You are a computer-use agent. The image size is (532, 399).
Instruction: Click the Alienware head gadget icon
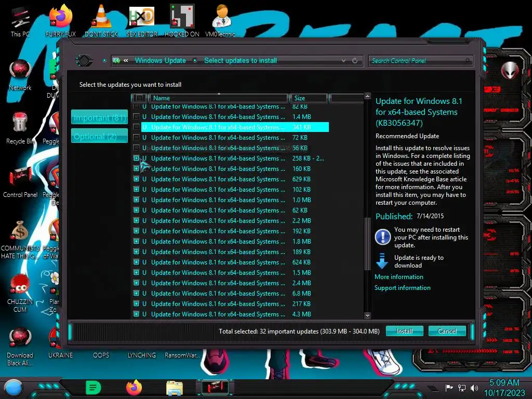pos(510,70)
